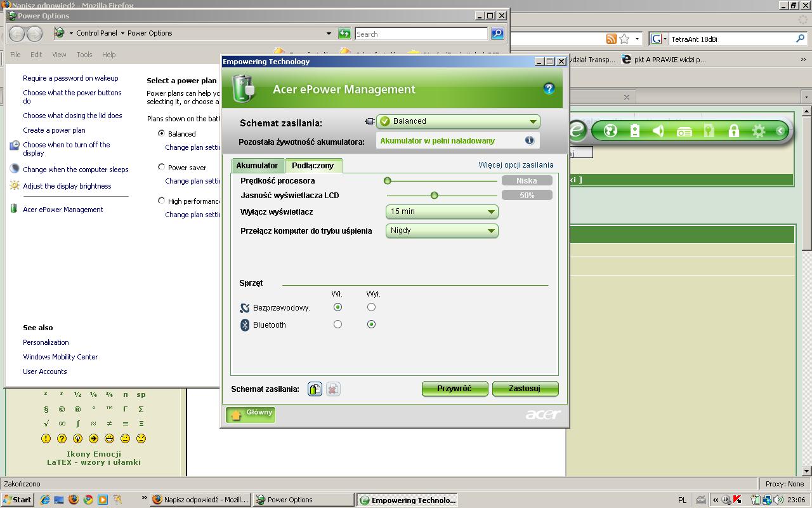Click Power Options search field
The height and width of the screenshot is (508, 812).
421,34
